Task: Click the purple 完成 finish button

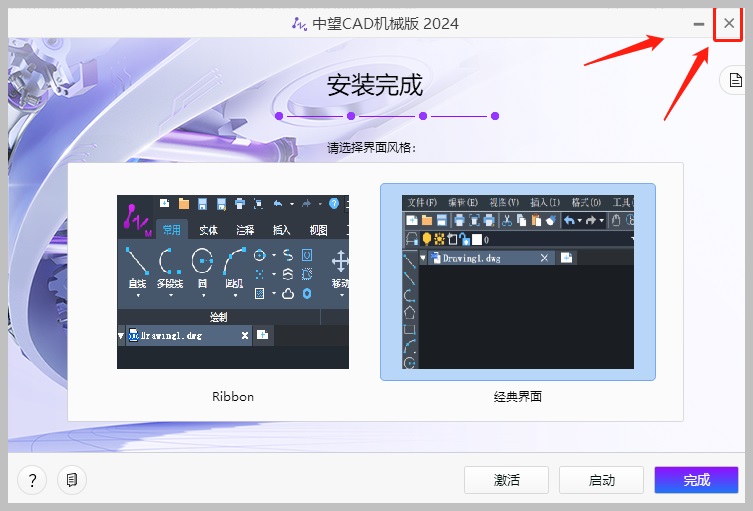Action: coord(696,480)
